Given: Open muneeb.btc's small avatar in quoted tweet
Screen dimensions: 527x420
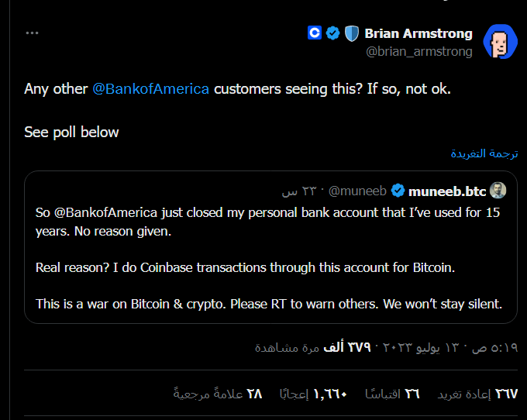Looking at the screenshot, I should pyautogui.click(x=498, y=191).
